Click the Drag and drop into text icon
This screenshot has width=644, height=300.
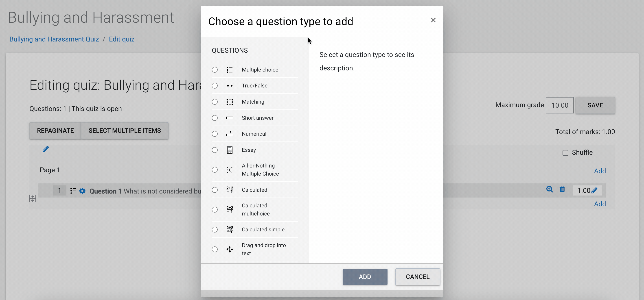pyautogui.click(x=230, y=249)
